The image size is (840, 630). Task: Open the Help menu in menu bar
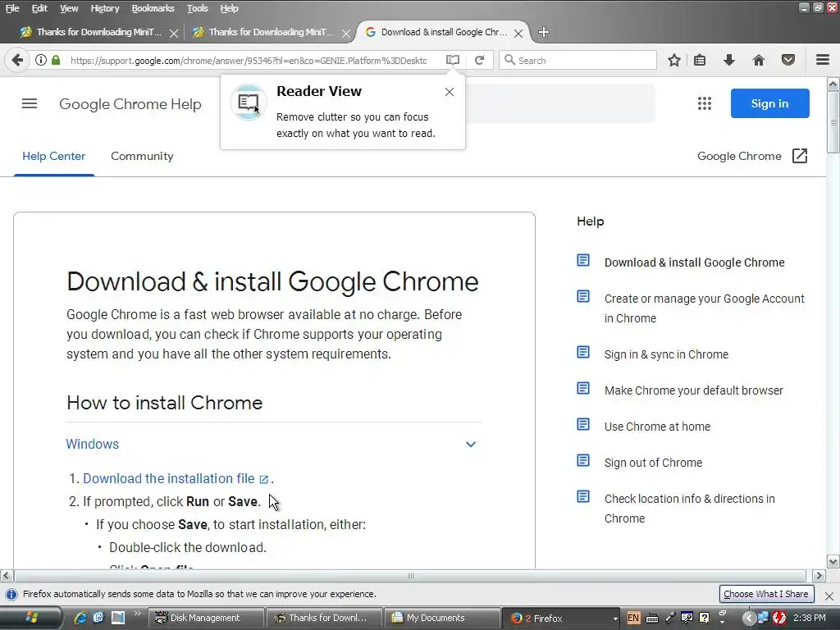pyautogui.click(x=229, y=8)
